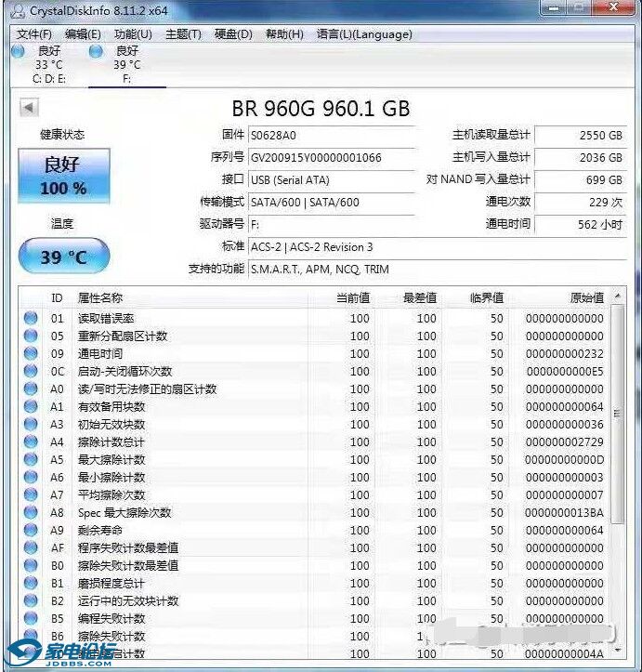Open the 主题(T) menu
642x672 pixels.
click(183, 33)
